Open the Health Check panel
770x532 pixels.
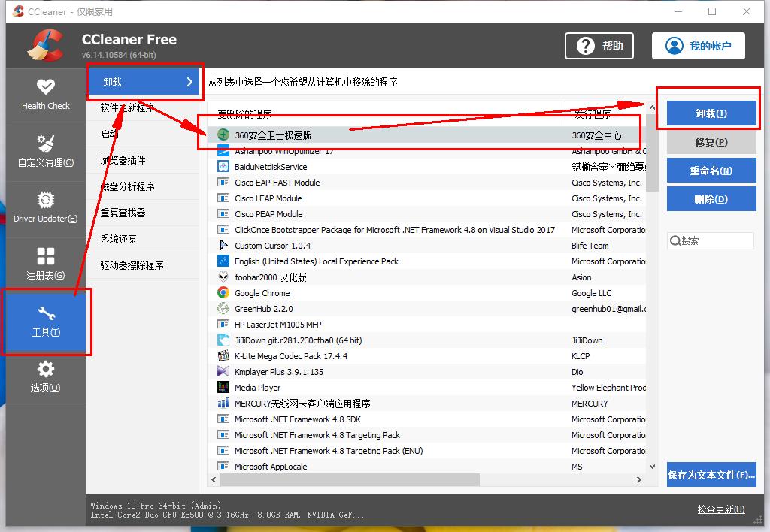coord(45,96)
